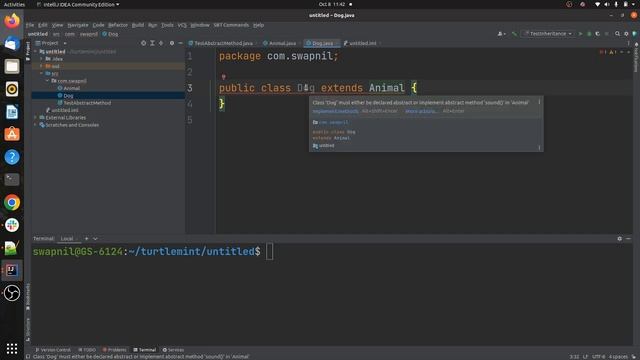Viewport: 640px width, 360px height.
Task: Click the Expand All icon in Project panel
Action: click(152, 43)
